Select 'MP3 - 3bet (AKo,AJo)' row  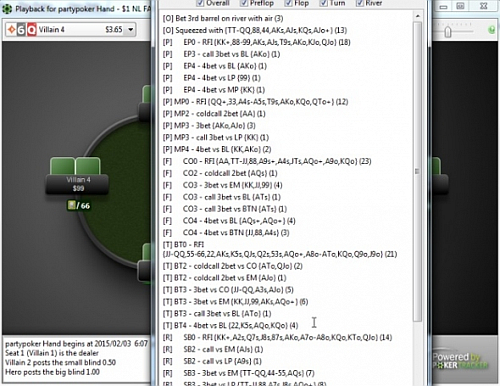pos(209,126)
